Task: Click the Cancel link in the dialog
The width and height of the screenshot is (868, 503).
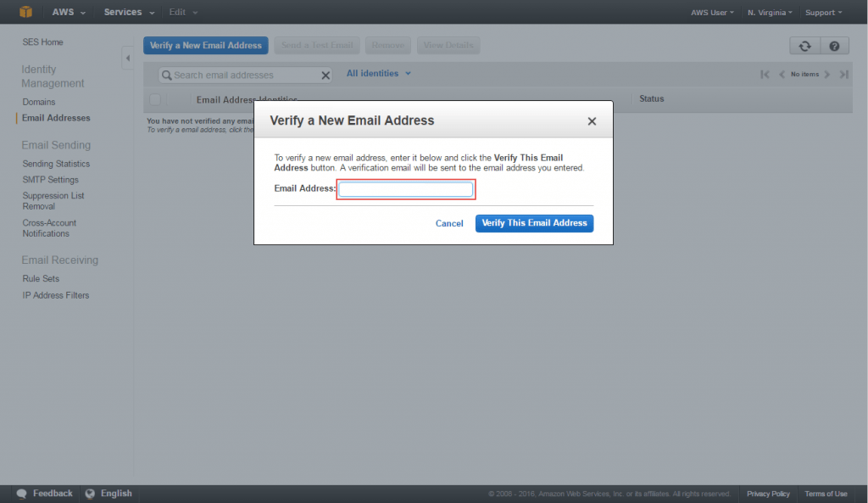Action: pyautogui.click(x=449, y=224)
